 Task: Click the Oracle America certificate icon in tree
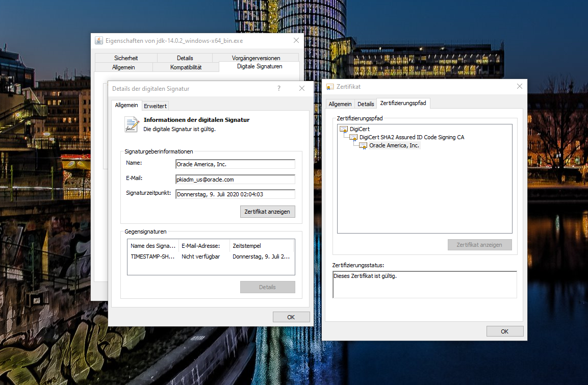click(363, 146)
